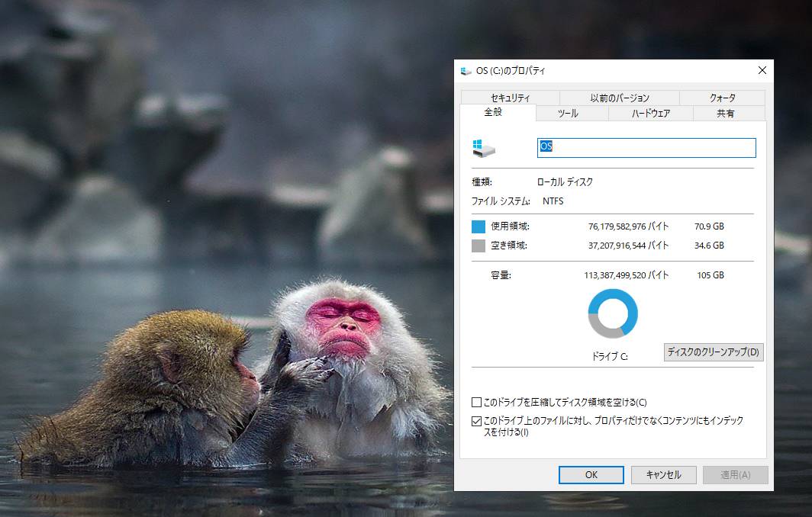Click the OS (C:)のプロパティ title bar text

pos(511,71)
